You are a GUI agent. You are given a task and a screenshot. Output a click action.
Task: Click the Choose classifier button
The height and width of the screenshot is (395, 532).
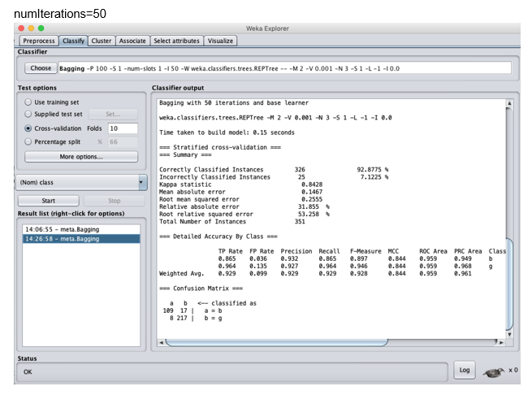click(41, 68)
